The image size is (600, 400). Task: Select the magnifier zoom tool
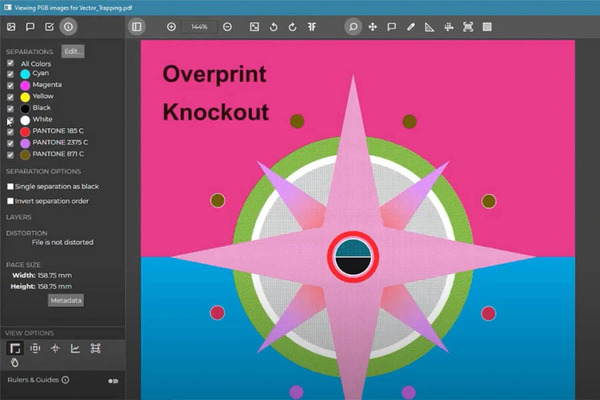pyautogui.click(x=353, y=27)
